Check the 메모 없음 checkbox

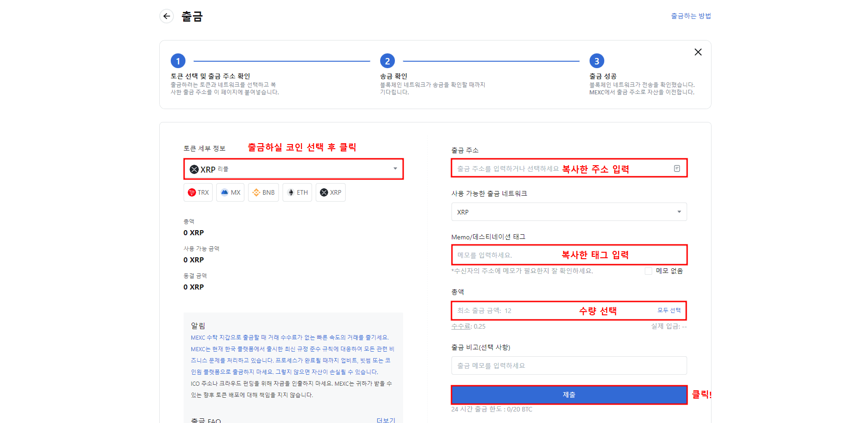click(648, 271)
